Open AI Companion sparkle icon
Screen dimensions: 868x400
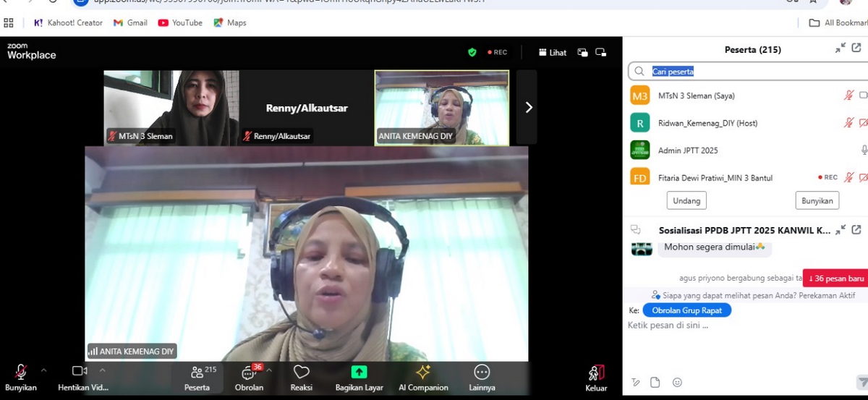click(423, 373)
